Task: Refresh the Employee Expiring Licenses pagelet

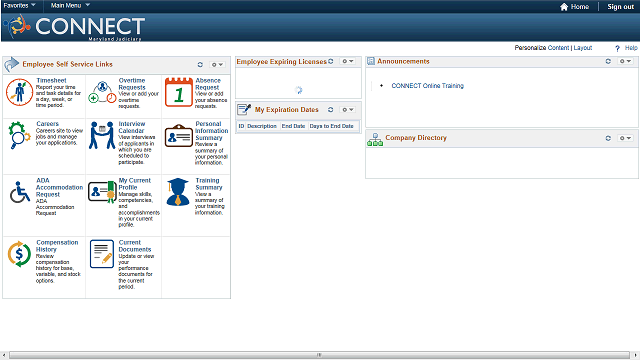Action: click(x=331, y=61)
